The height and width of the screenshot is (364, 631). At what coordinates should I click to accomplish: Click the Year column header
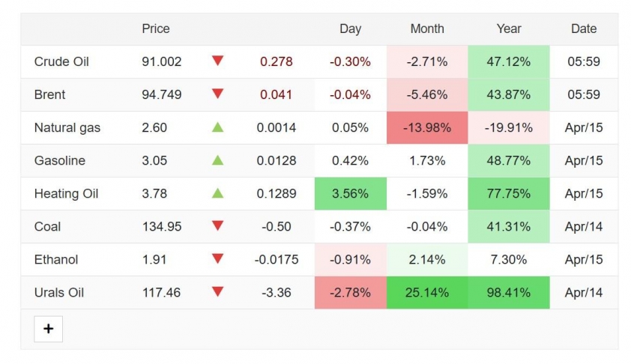pyautogui.click(x=509, y=29)
